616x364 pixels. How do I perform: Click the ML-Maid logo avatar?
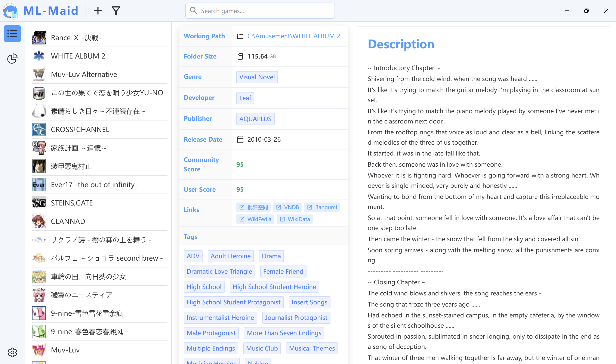[x=10, y=11]
